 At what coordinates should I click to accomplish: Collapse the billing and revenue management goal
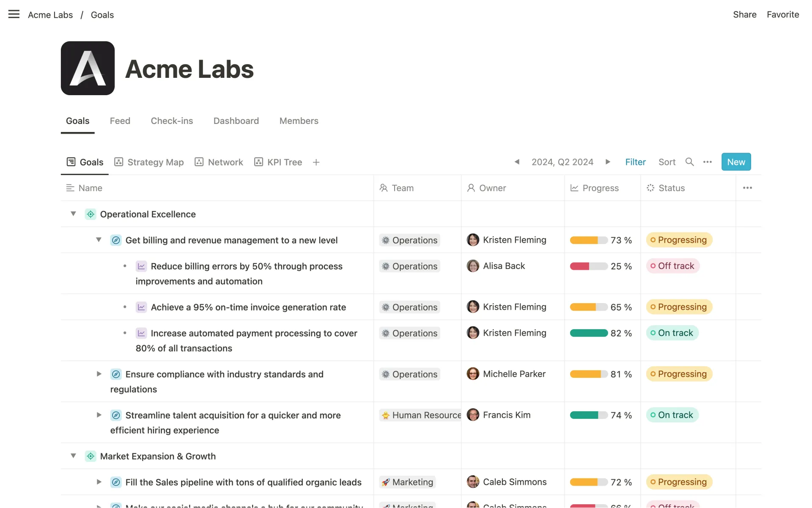pyautogui.click(x=99, y=240)
